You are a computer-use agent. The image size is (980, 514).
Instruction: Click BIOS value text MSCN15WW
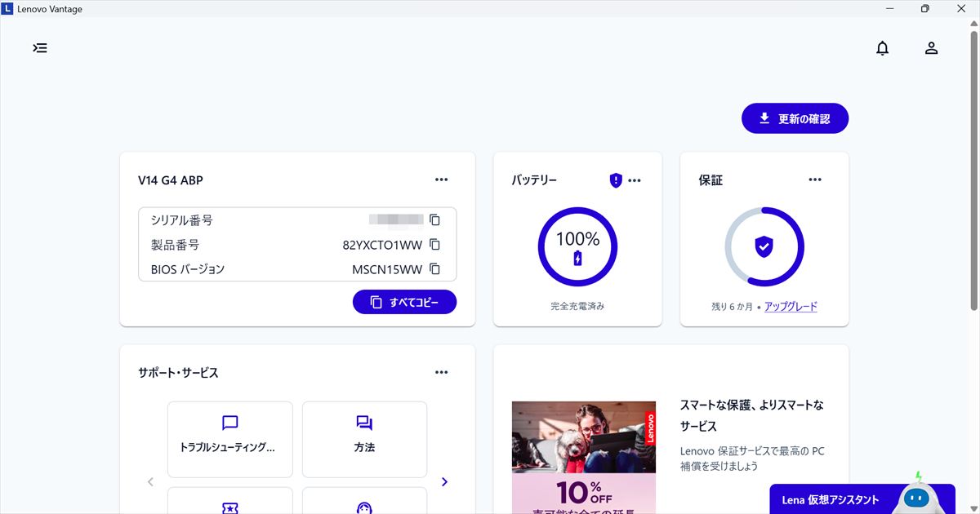tap(387, 269)
